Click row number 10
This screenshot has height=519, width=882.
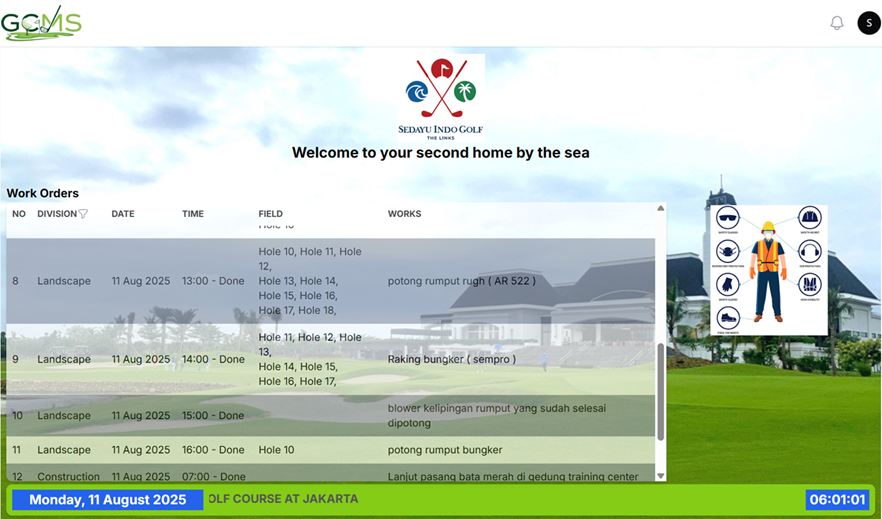coord(17,416)
